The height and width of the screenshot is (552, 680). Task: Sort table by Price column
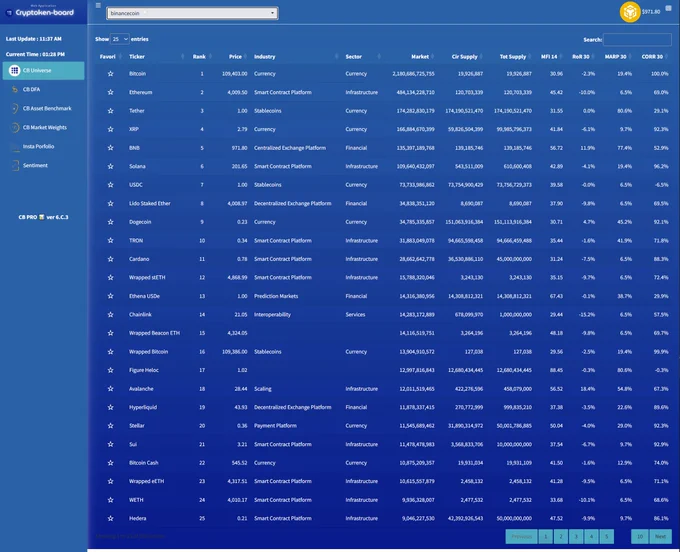pyautogui.click(x=235, y=57)
